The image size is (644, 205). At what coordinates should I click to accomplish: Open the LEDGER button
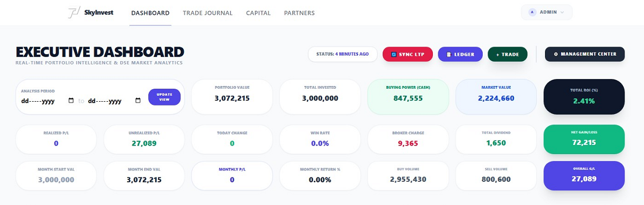tap(460, 54)
